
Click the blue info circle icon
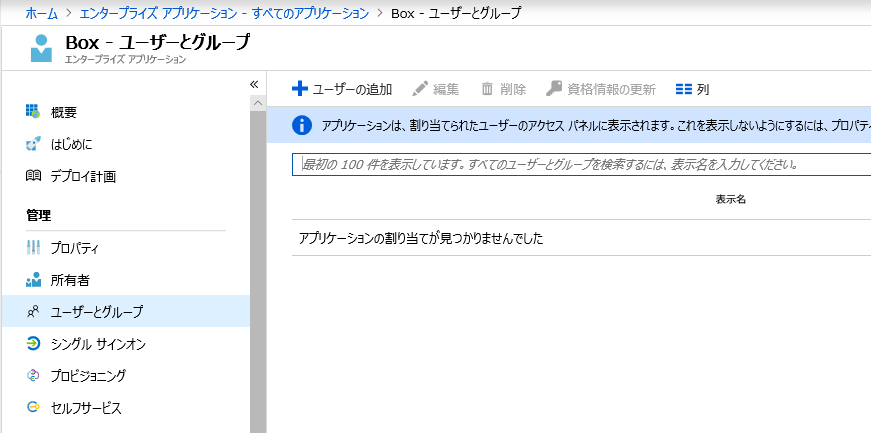(302, 125)
